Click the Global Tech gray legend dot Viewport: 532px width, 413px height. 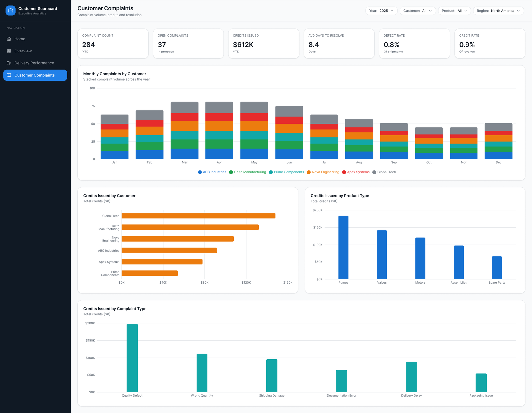point(374,172)
